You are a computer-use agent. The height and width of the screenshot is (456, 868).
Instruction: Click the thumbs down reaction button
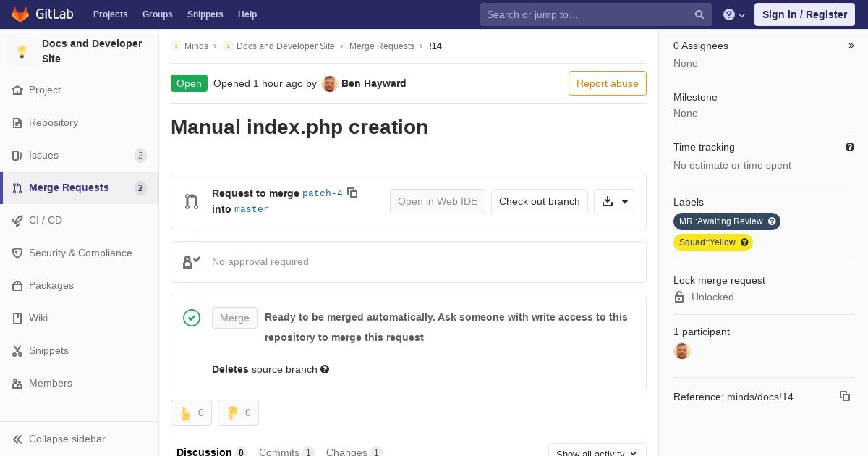tap(238, 413)
